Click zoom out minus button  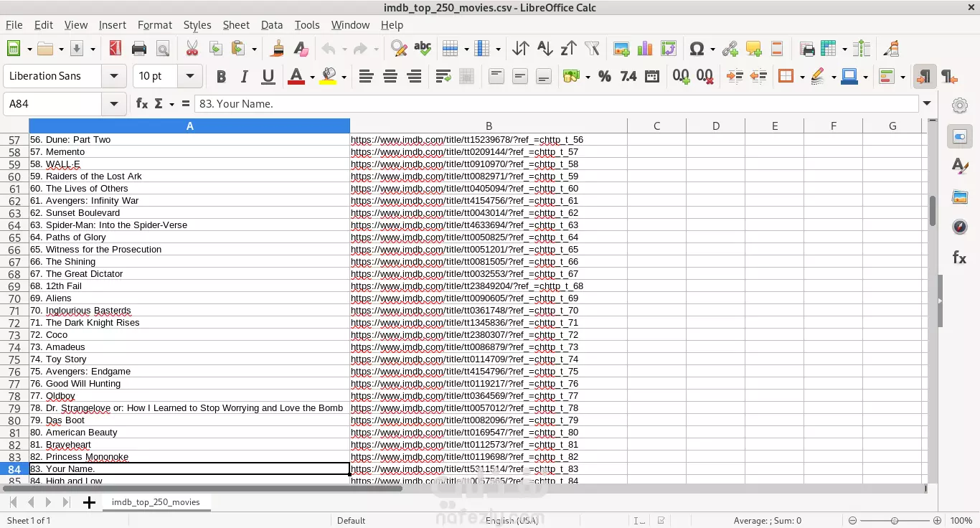(x=852, y=521)
